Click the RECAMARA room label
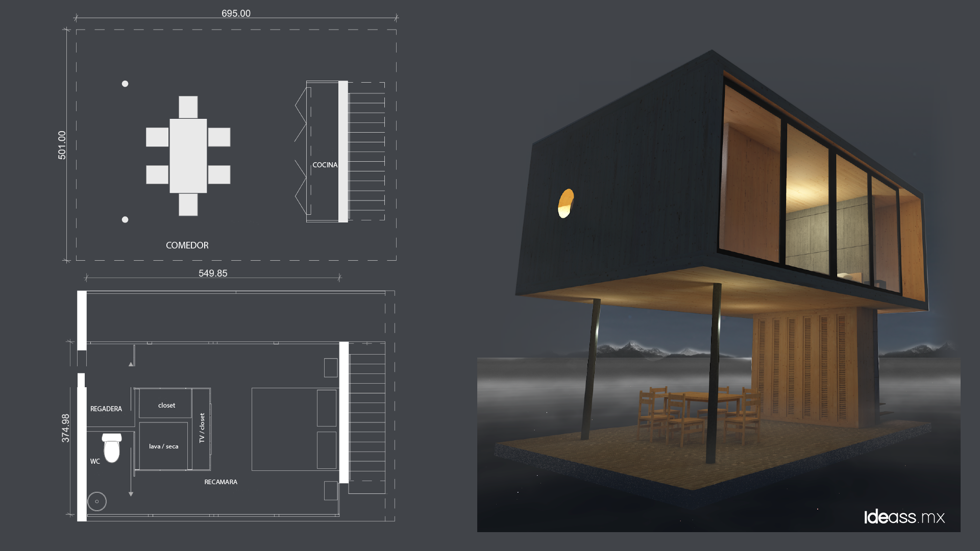Image resolution: width=980 pixels, height=551 pixels. [220, 482]
